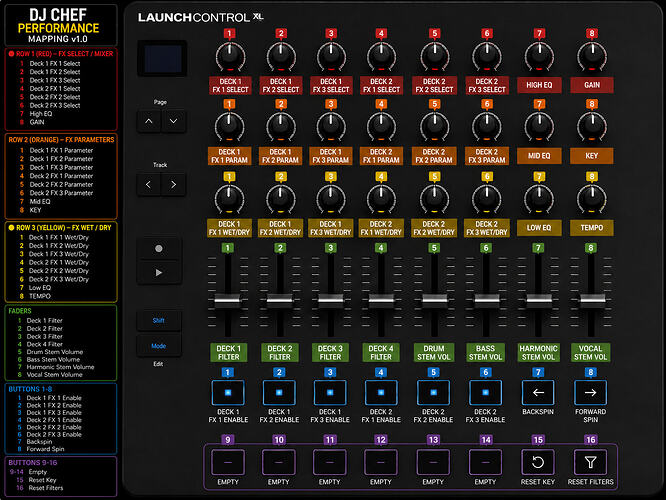
Task: Click the 'BUTTONS 1-8' legend heading
Action: coord(30,389)
